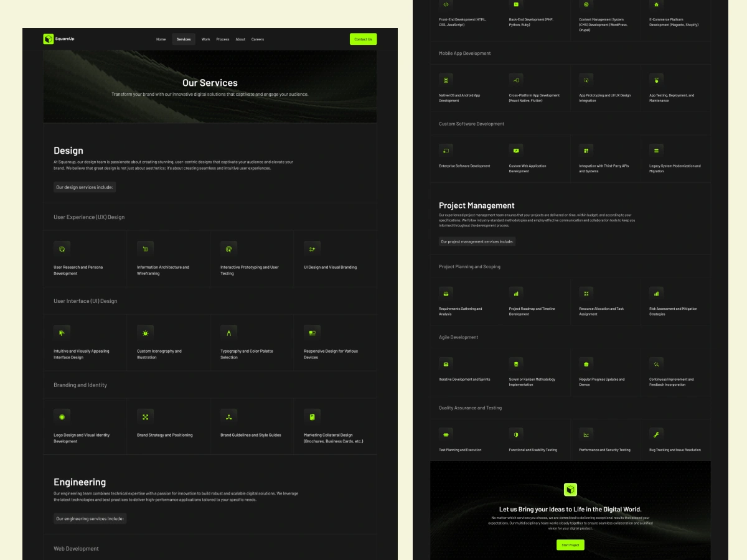Image resolution: width=747 pixels, height=560 pixels.
Task: Click the Contact Us button
Action: (363, 39)
